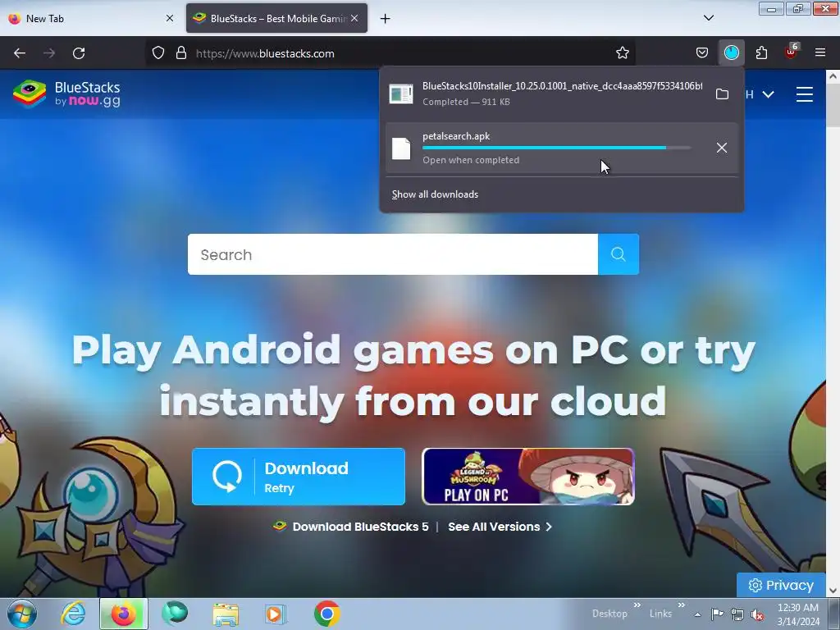Launch Google Chrome from taskbar

pyautogui.click(x=326, y=614)
